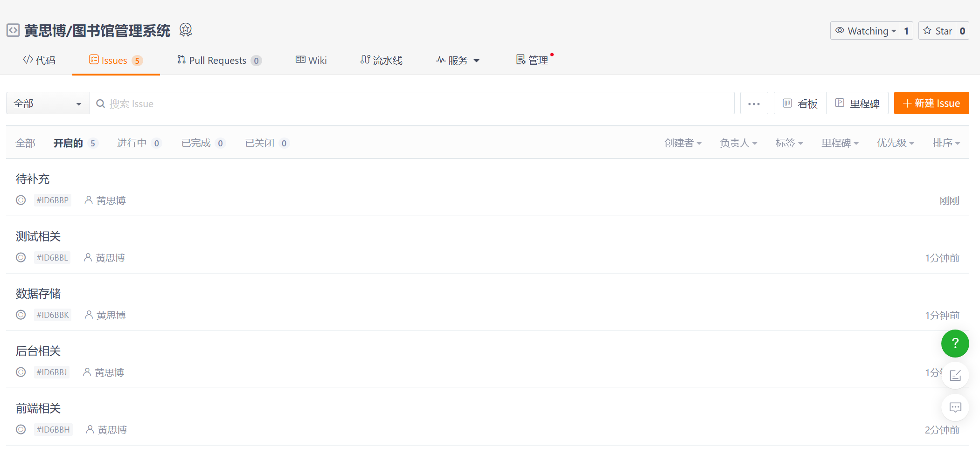The image size is (980, 461).
Task: Click the Watching count number
Action: 906,31
